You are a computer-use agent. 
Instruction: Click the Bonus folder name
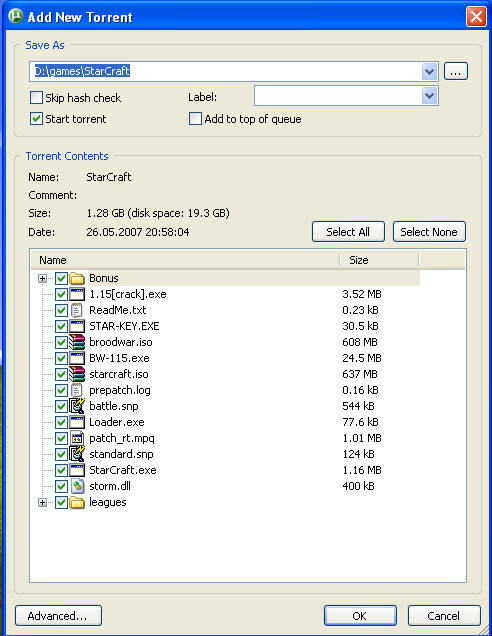coord(104,278)
